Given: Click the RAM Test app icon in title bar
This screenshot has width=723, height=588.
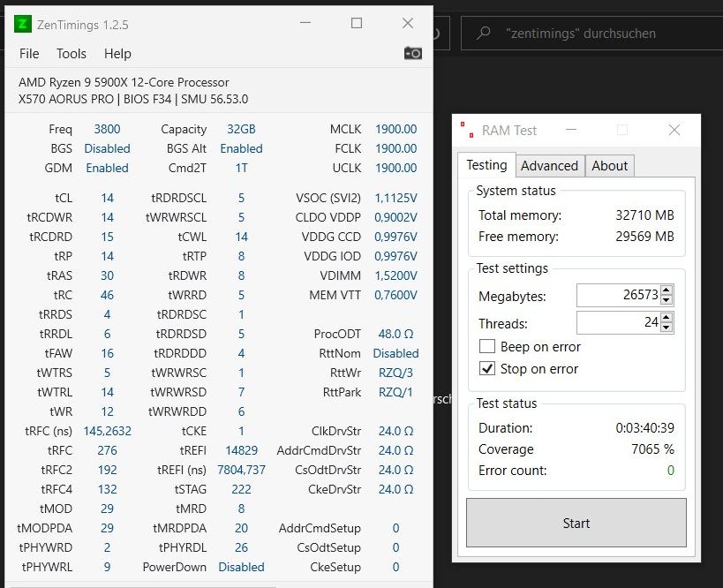Looking at the screenshot, I should coord(467,130).
